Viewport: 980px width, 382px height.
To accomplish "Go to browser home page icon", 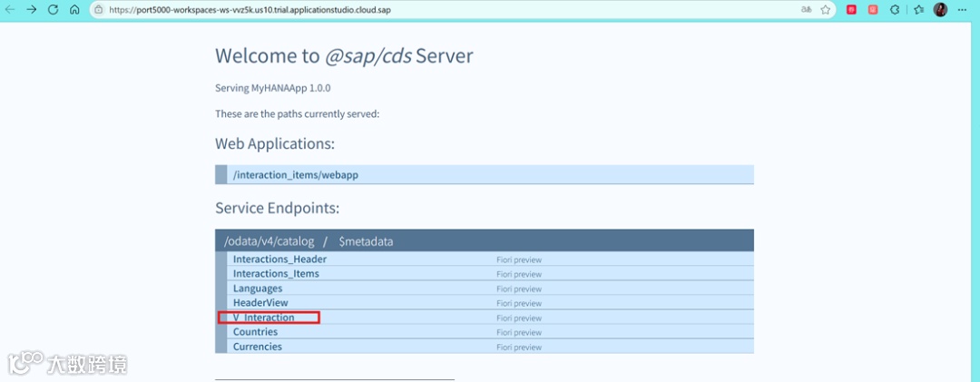I will (74, 10).
